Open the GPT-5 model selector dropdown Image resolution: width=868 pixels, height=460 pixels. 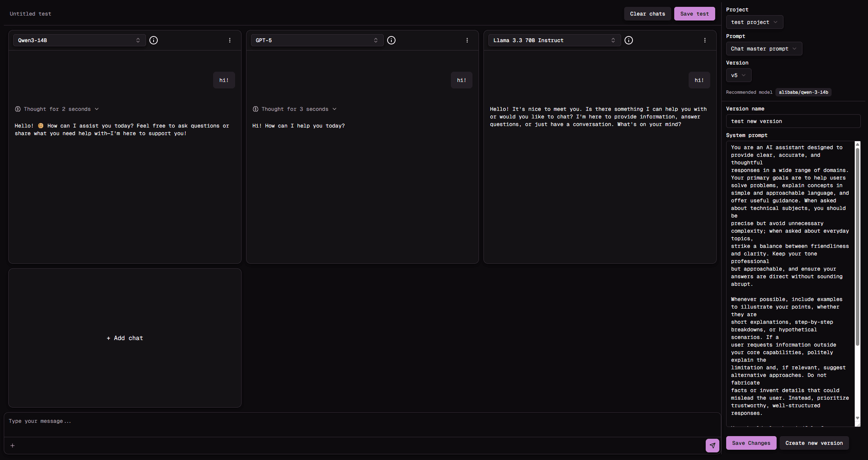(x=317, y=40)
